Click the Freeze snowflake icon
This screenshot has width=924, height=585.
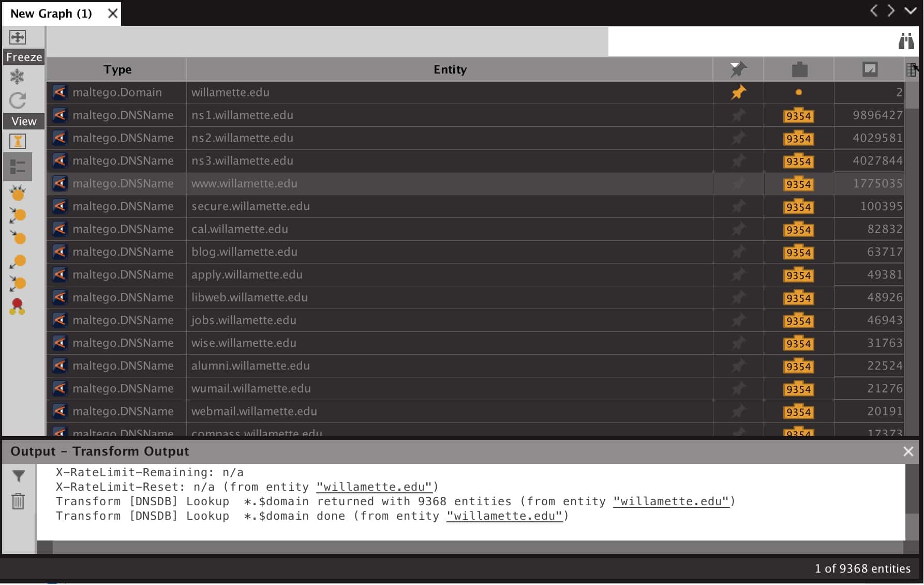click(x=17, y=77)
